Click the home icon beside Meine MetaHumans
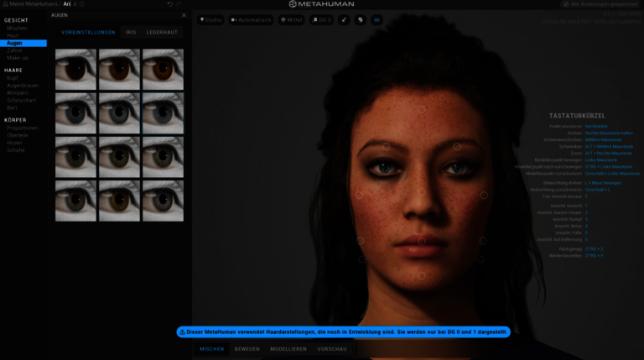Viewport: 644px width, 360px height. [x=5, y=4]
